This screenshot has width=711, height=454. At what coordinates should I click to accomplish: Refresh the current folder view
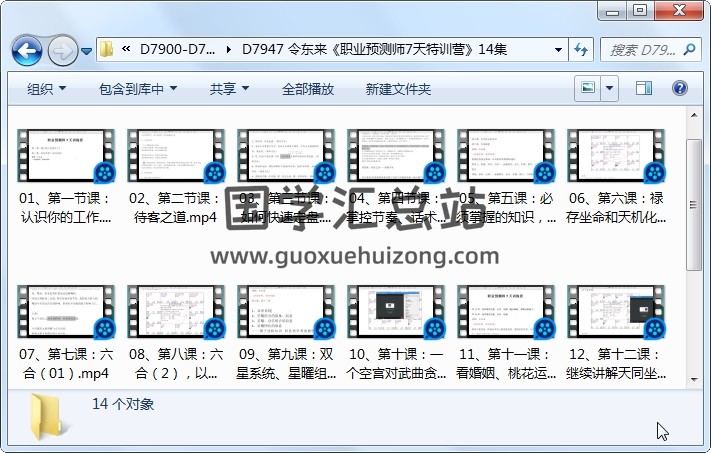pos(581,49)
